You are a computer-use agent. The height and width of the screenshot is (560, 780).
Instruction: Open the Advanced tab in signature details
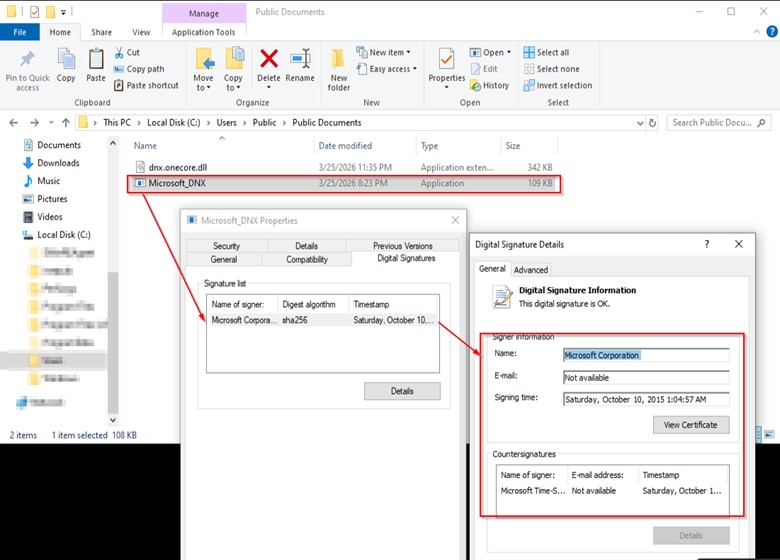click(531, 269)
